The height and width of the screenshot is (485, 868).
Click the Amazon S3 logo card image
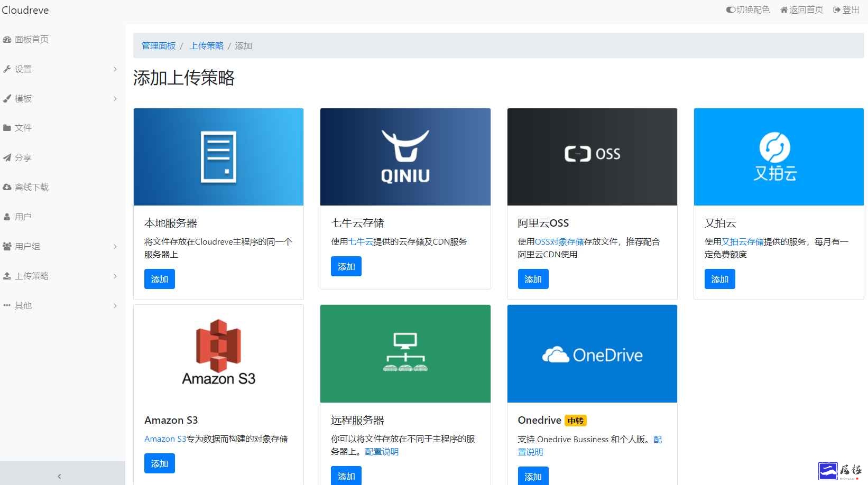218,353
